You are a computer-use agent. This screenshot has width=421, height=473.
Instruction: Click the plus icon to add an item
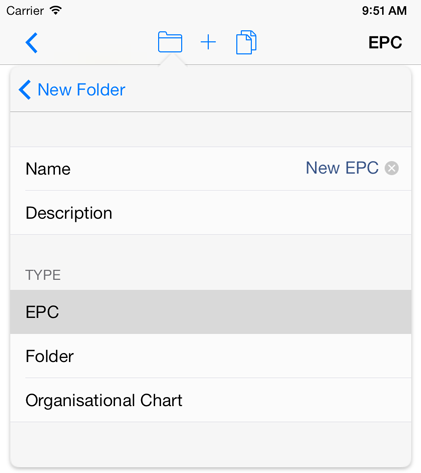208,42
